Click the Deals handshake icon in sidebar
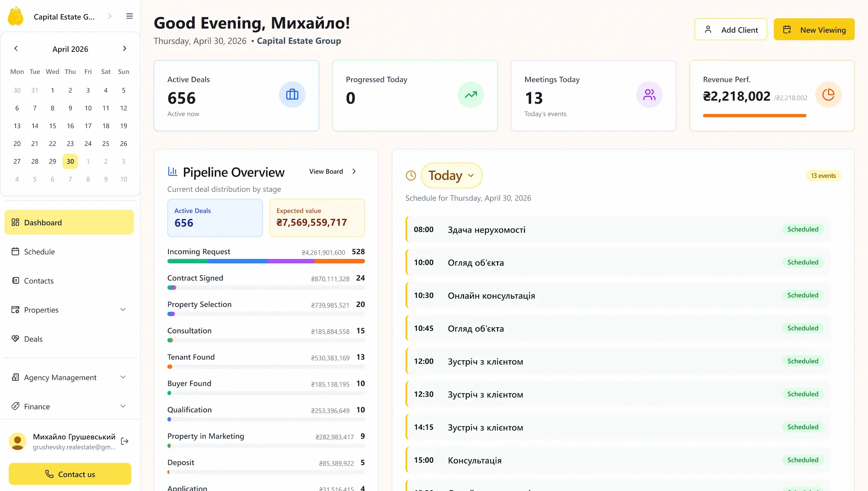868x491 pixels. [x=15, y=339]
